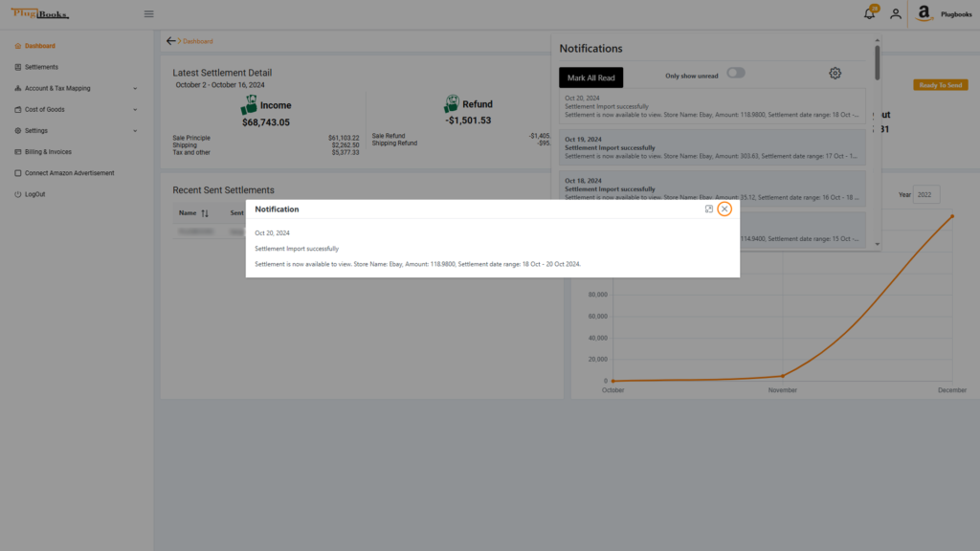Screen dimensions: 980x551
Task: Expand Settings menu chevron
Action: 135,131
